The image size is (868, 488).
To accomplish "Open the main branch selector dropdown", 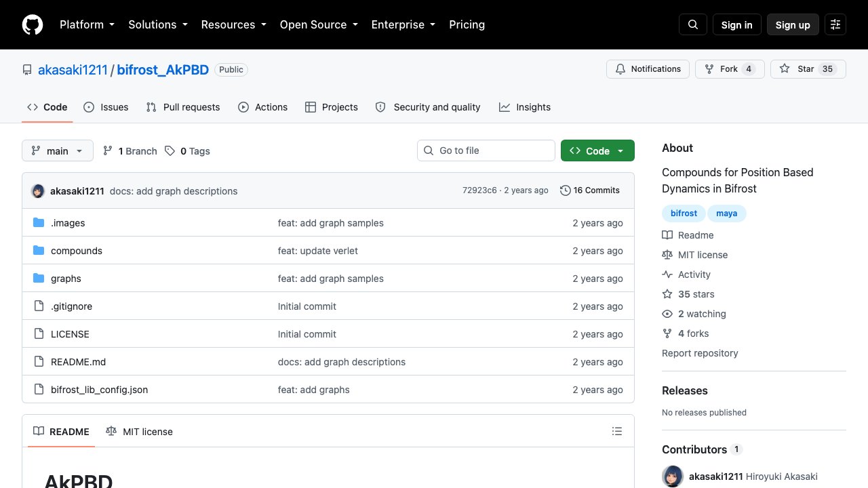I will point(58,150).
